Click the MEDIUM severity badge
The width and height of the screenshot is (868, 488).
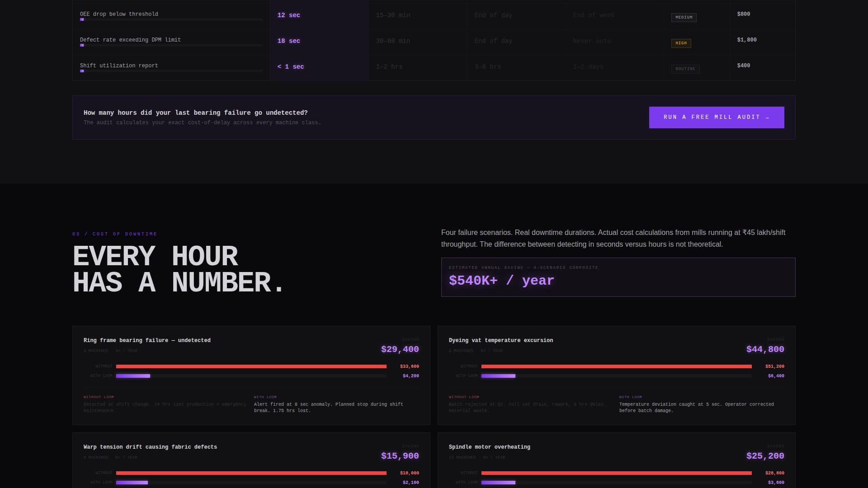pos(684,17)
